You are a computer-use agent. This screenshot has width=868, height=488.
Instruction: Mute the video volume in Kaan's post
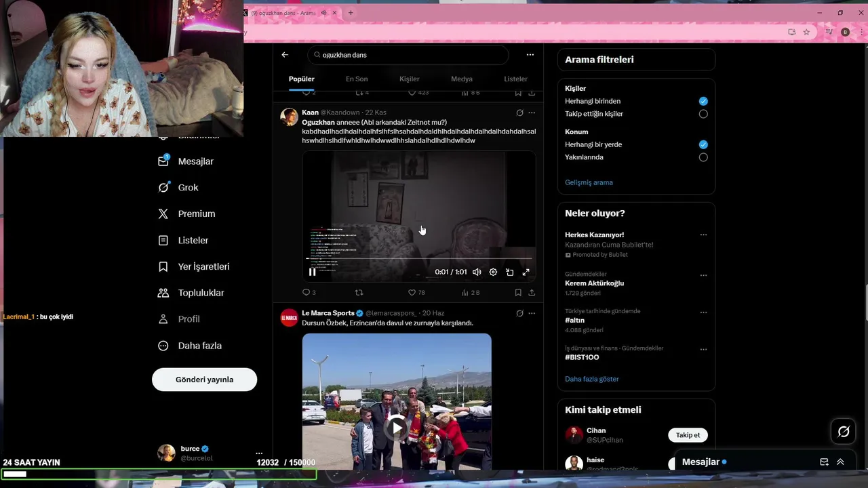[477, 272]
